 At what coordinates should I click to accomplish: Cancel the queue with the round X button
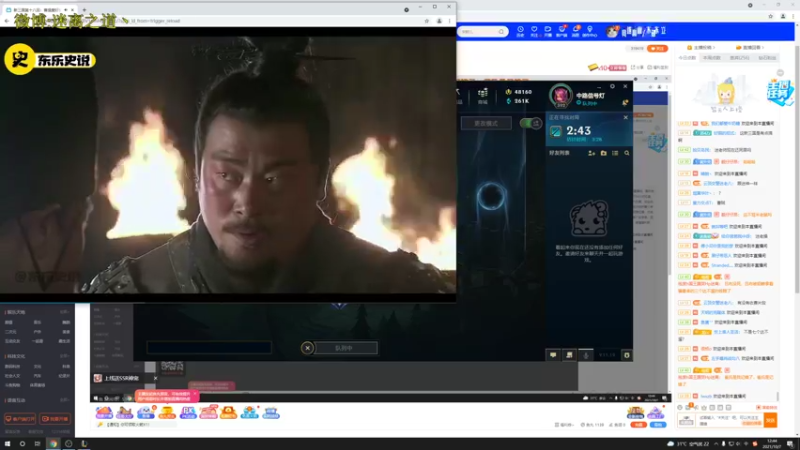307,348
